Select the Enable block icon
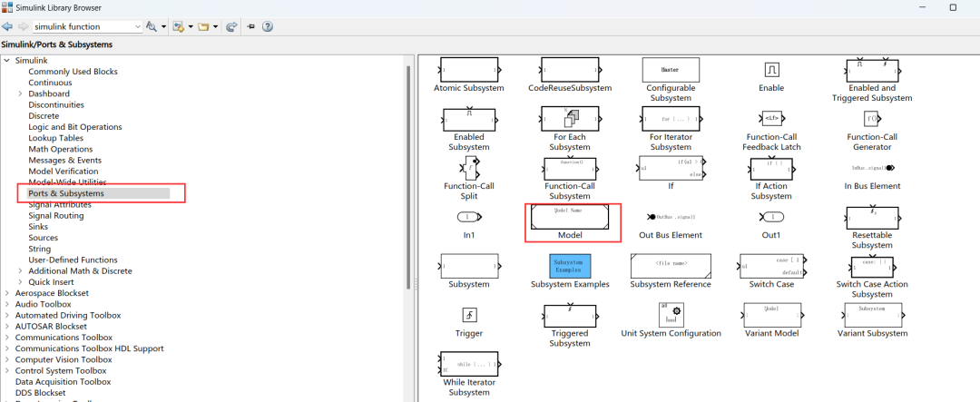 [x=771, y=69]
